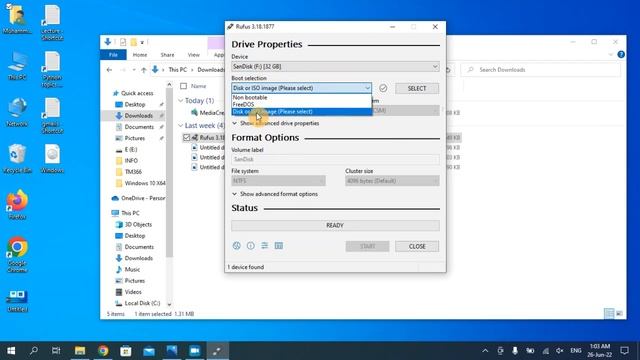Expand Show advanced format options

point(275,194)
